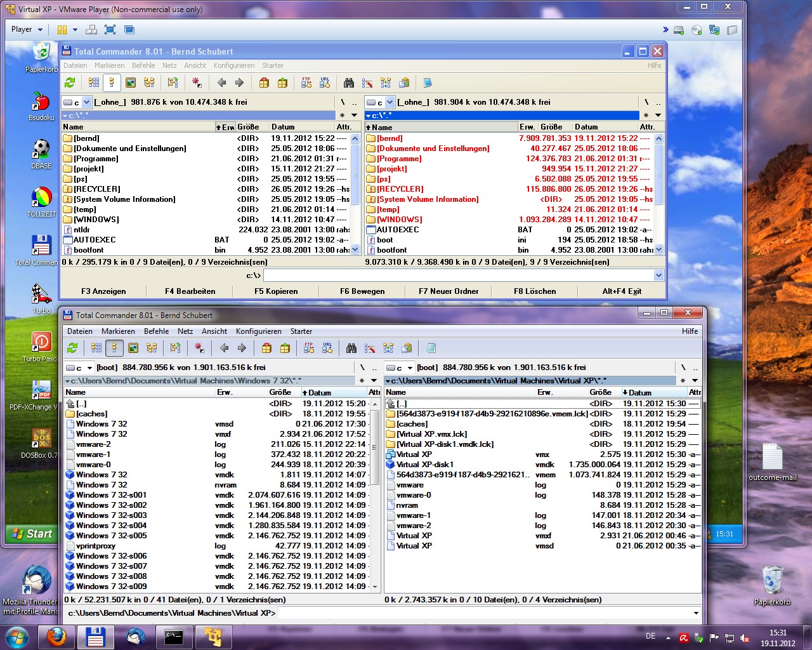This screenshot has width=812, height=650.
Task: Click Pack files icon in upper Total Commander
Action: pos(264,83)
